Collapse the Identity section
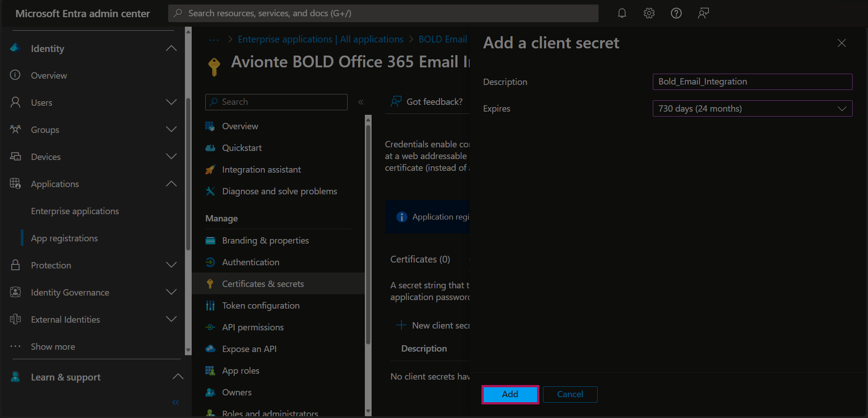868x418 pixels. [x=171, y=48]
